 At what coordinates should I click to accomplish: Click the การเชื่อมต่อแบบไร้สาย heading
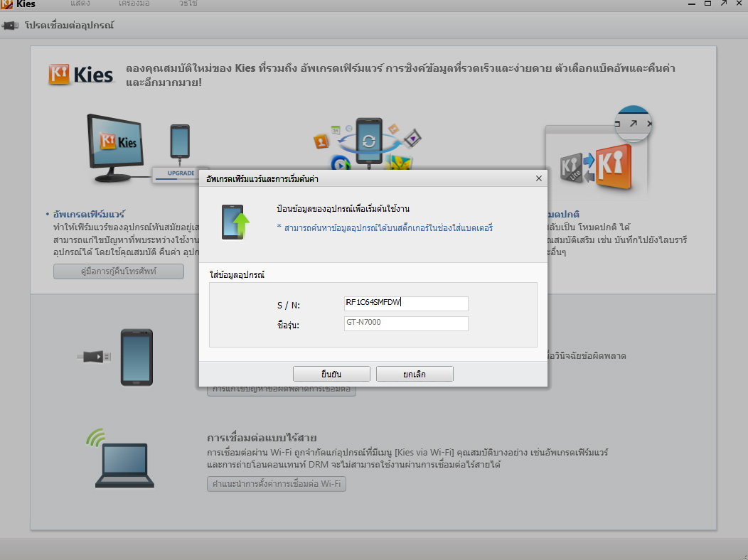[262, 438]
